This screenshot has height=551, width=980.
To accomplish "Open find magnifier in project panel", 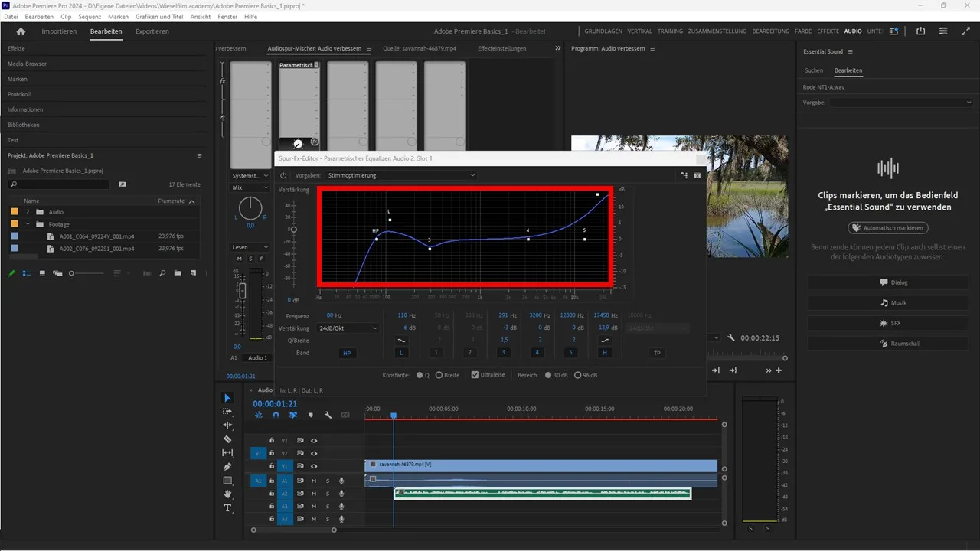I will point(163,273).
